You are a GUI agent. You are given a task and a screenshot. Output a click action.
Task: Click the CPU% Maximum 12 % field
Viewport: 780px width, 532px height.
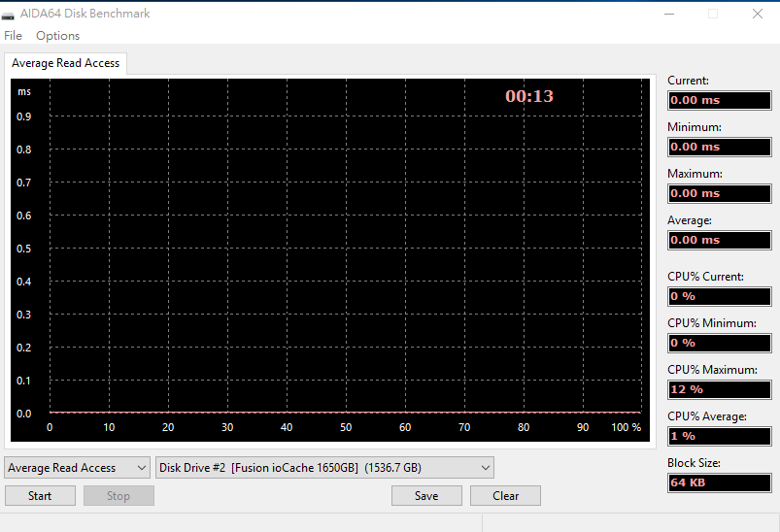[720, 390]
